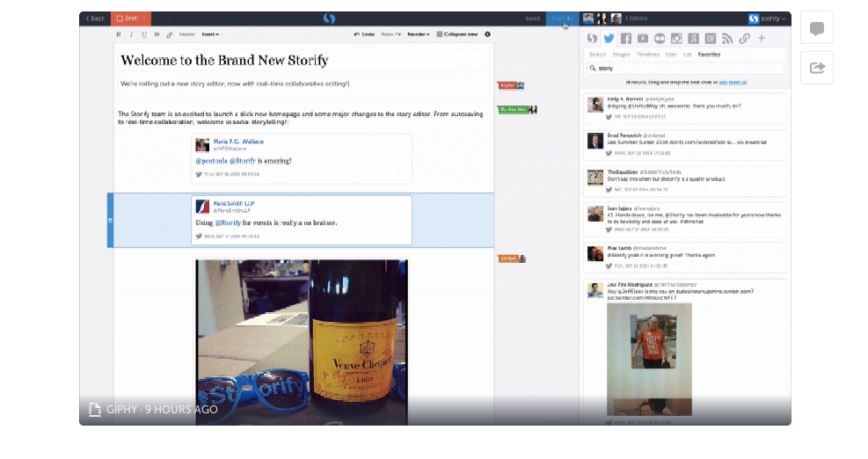Click the Undo button
The image size is (868, 459).
pos(364,34)
